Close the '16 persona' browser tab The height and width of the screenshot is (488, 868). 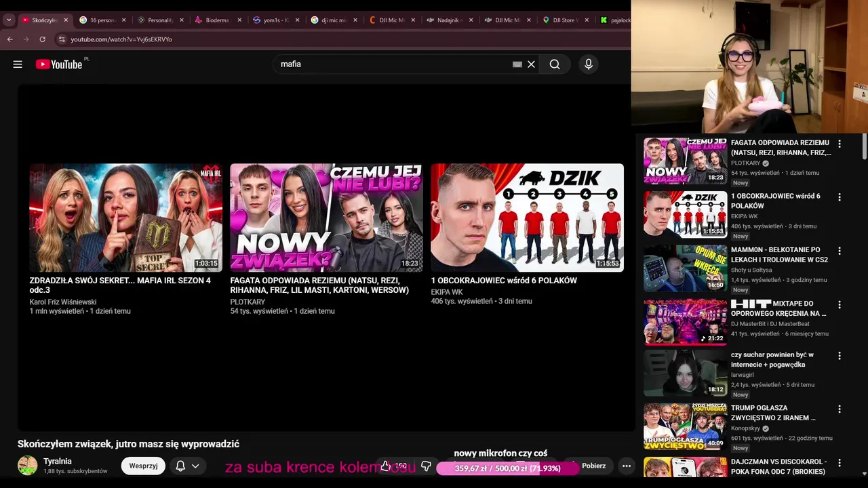click(123, 20)
